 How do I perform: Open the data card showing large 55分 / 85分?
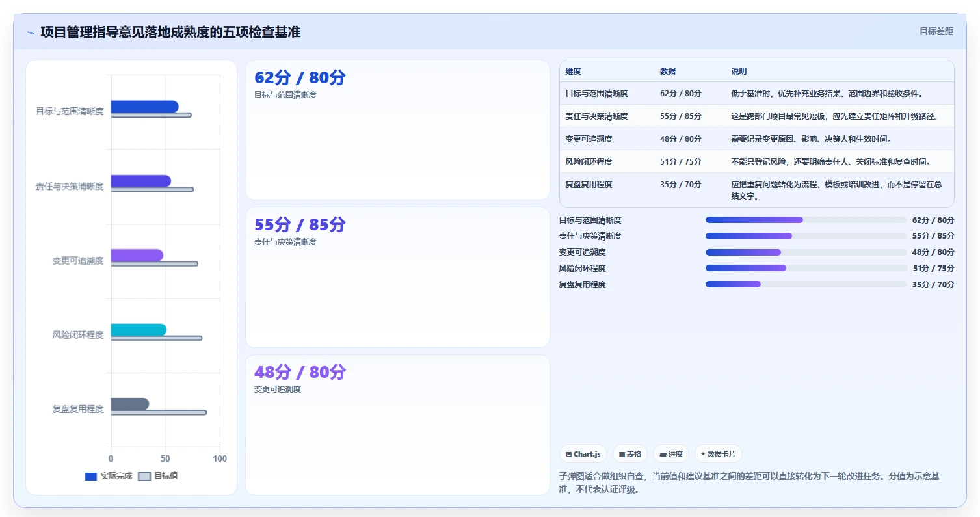click(x=397, y=278)
